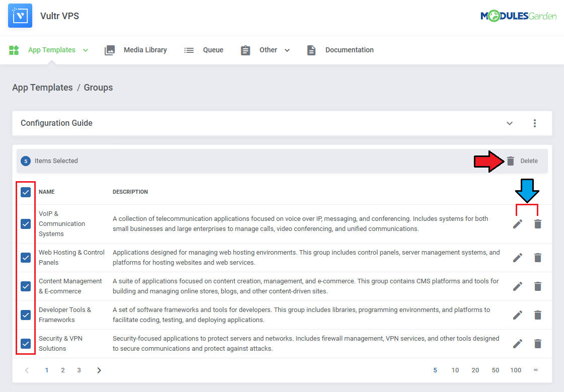This screenshot has width=564, height=392.
Task: Open the Documentation menu item
Action: [349, 50]
